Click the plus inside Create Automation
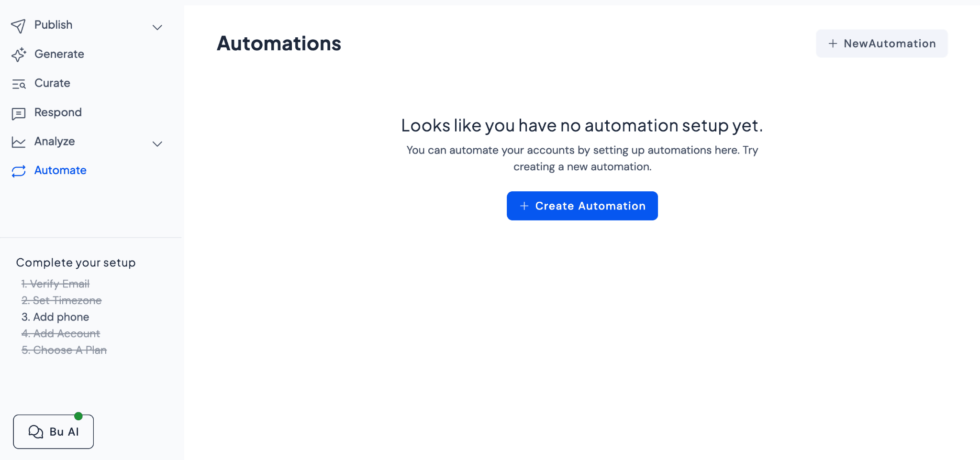980x460 pixels. [x=524, y=206]
